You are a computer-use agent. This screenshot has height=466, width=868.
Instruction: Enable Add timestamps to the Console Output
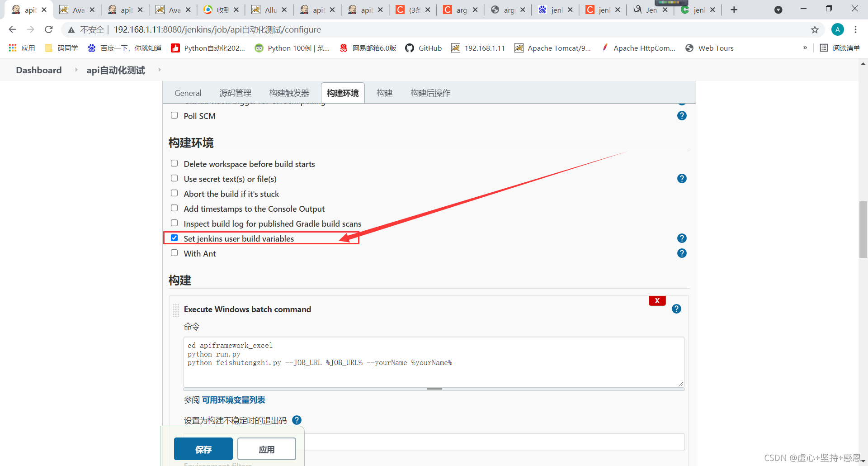coord(174,208)
